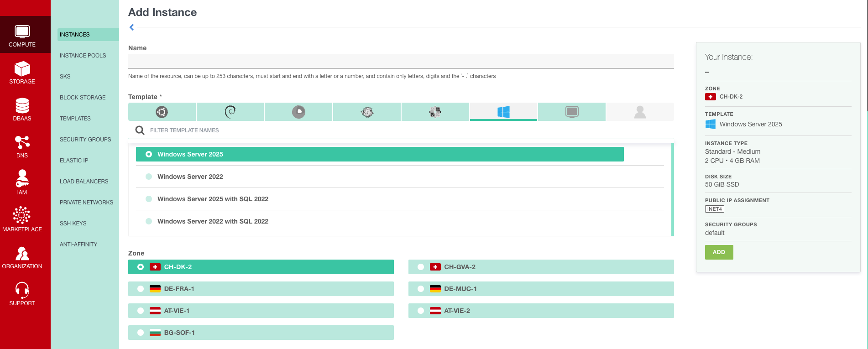This screenshot has height=349, width=868.
Task: Click 'Windows Server 2025' in the summary
Action: [751, 124]
